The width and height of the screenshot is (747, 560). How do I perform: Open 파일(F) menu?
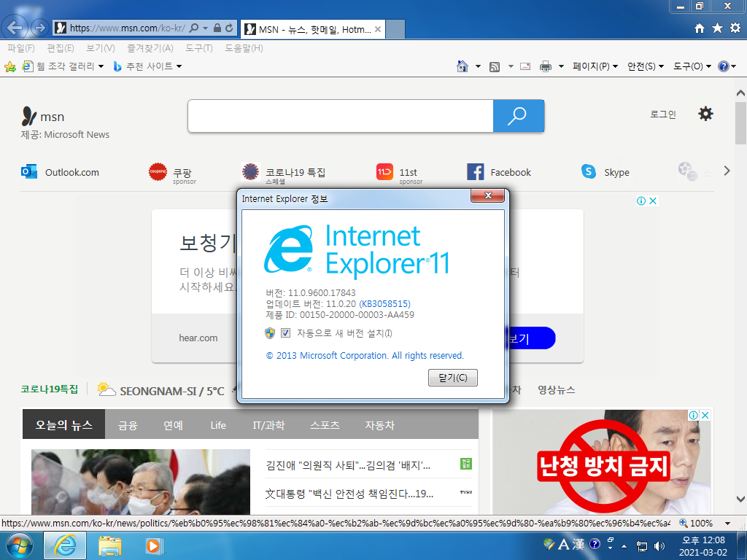21,48
